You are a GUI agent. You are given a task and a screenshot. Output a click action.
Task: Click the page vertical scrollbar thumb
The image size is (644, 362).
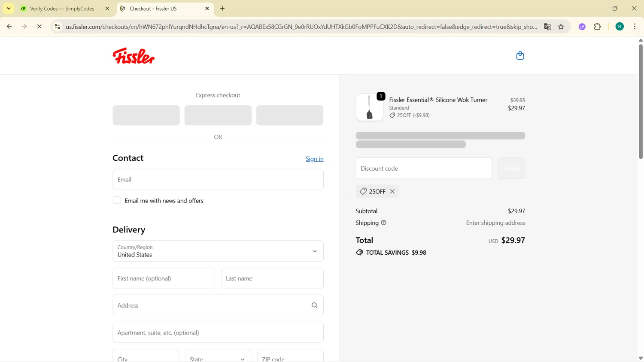click(641, 101)
